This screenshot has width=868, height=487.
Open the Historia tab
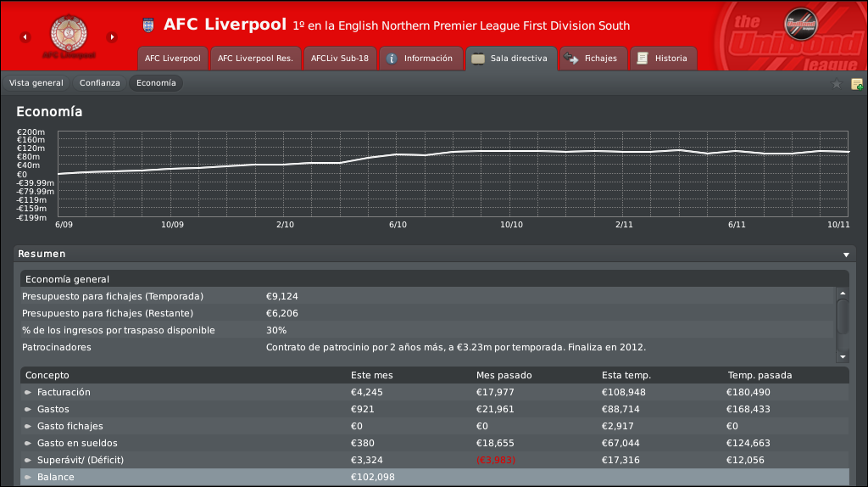(663, 59)
